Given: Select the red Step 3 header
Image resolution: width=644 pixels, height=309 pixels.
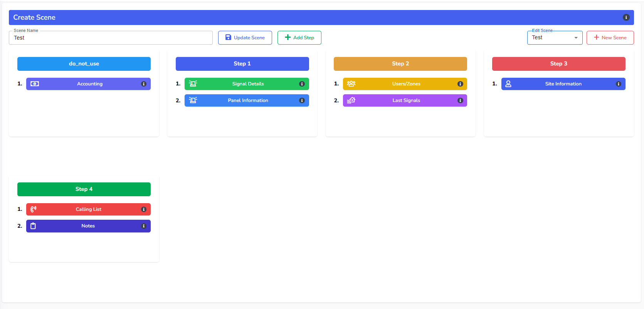Looking at the screenshot, I should click(558, 64).
